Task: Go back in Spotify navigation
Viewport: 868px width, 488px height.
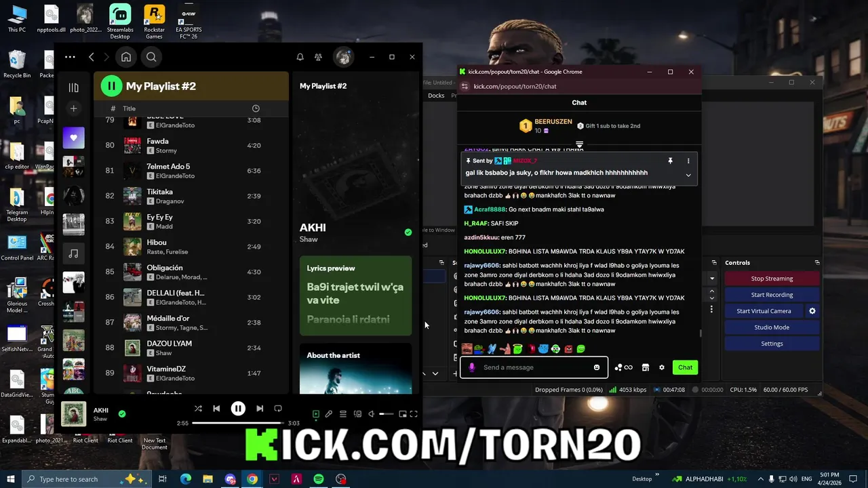Action: point(92,57)
